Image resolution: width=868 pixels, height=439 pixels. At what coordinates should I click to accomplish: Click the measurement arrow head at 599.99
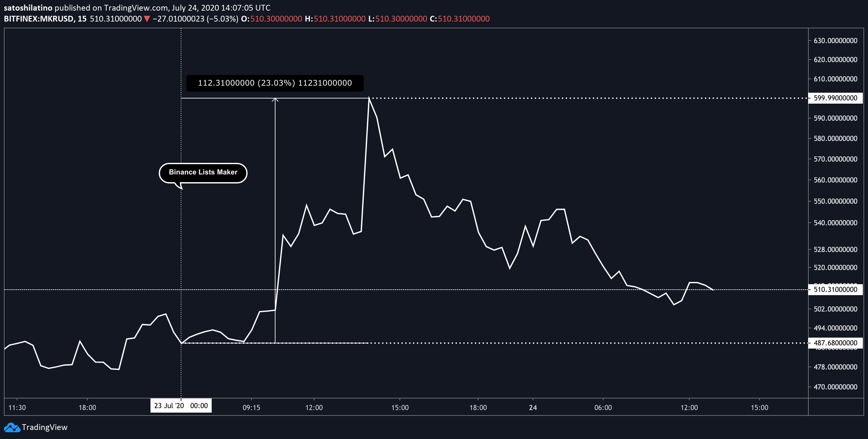click(275, 100)
